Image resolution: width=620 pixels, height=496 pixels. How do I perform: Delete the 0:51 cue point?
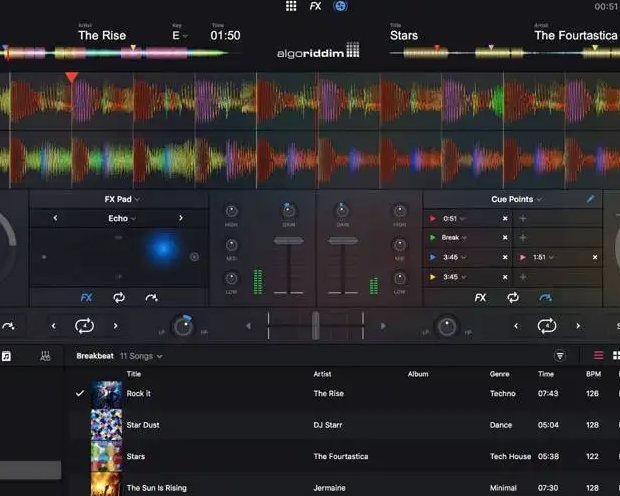pos(505,218)
